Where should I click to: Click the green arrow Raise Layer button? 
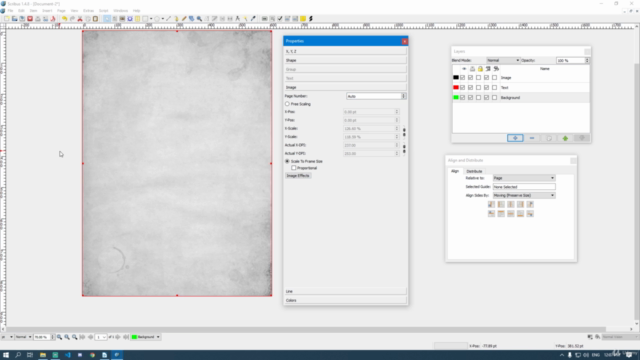pyautogui.click(x=565, y=138)
